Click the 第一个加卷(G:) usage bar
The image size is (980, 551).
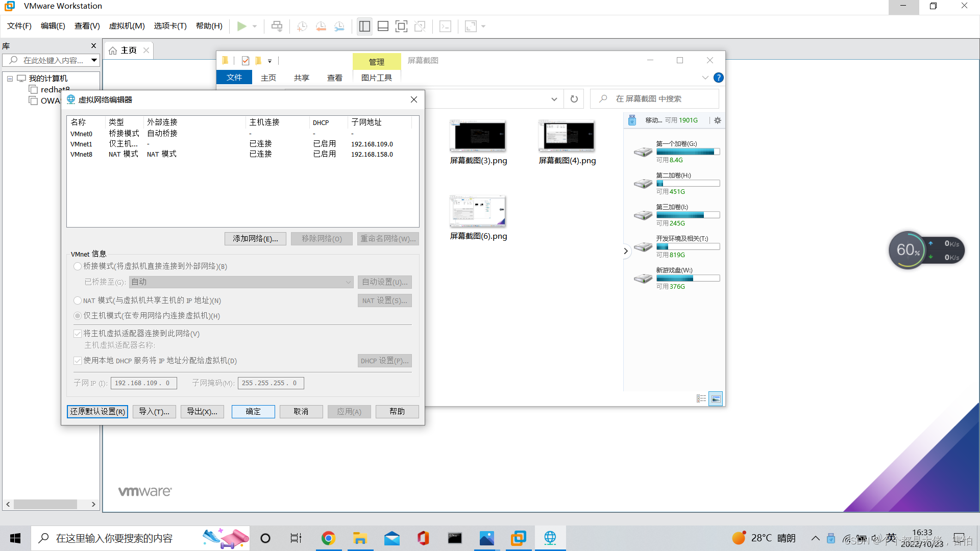(688, 152)
